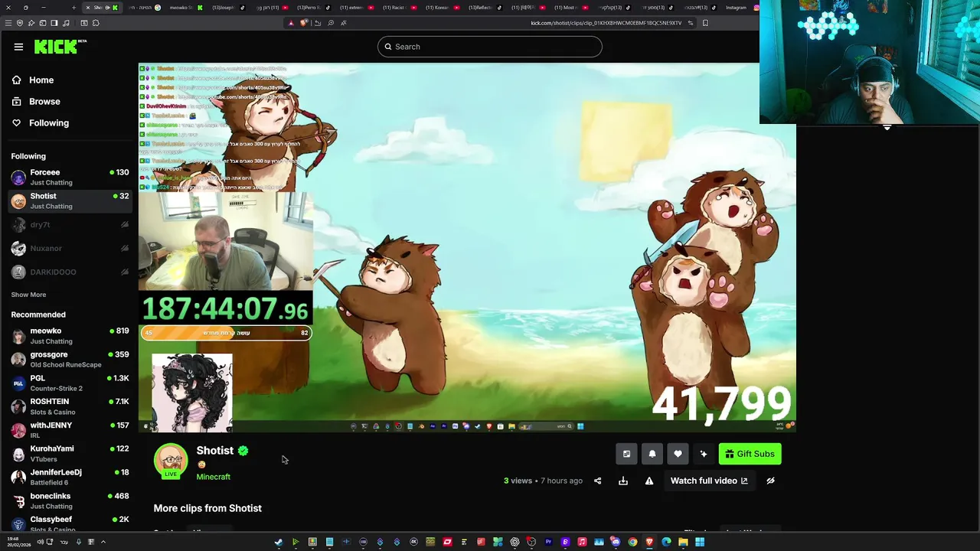Open ChatGPT app from taskbar
The height and width of the screenshot is (551, 980).
coord(514,542)
